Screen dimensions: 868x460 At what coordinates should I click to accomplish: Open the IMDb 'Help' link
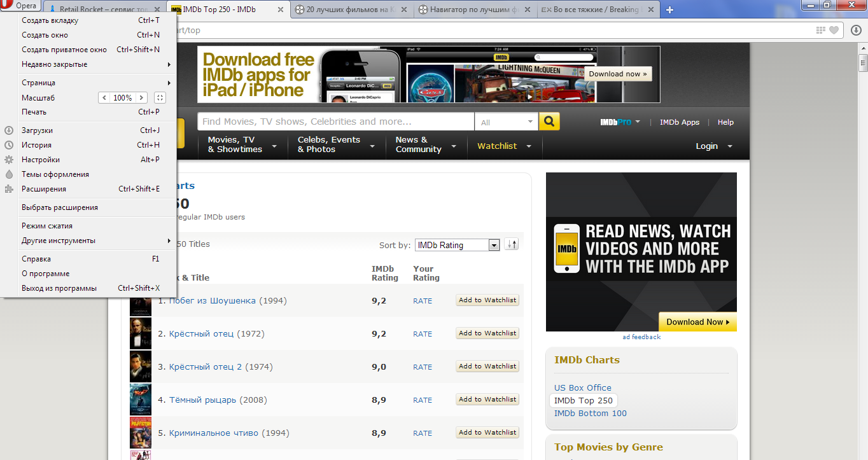point(725,122)
